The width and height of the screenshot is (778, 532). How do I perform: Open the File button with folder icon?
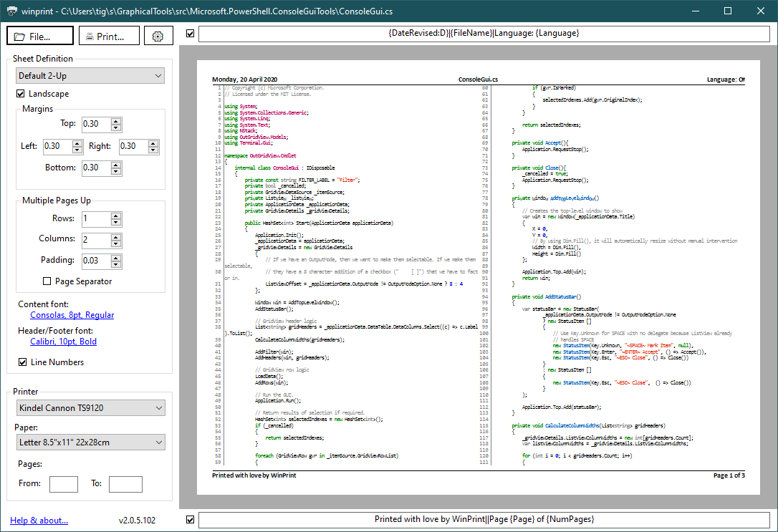click(x=40, y=36)
